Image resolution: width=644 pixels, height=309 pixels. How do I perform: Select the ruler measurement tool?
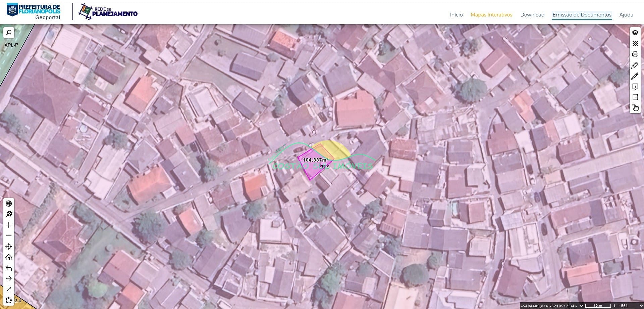point(635,65)
